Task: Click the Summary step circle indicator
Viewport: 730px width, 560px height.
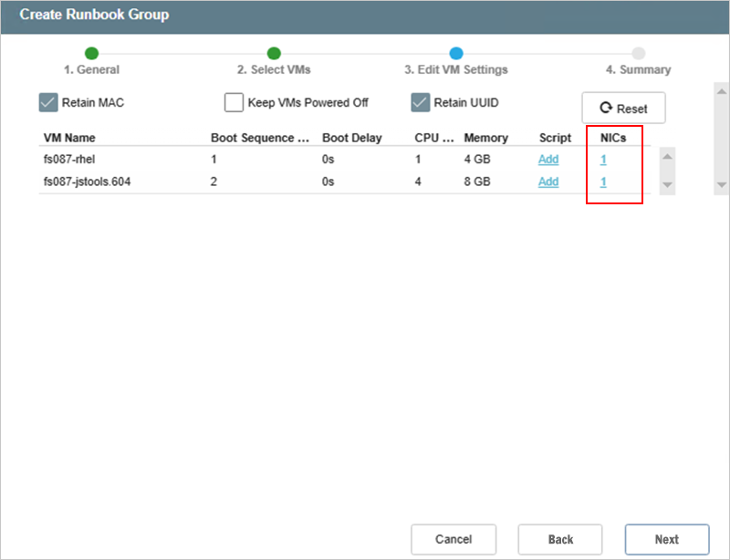Action: 639,54
